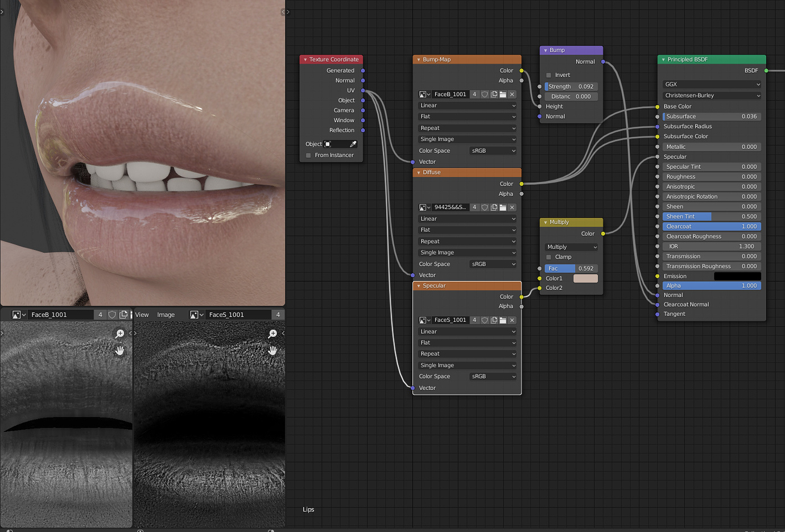
Task: Unlink FaceS_1001 via the X icon
Action: (x=512, y=320)
